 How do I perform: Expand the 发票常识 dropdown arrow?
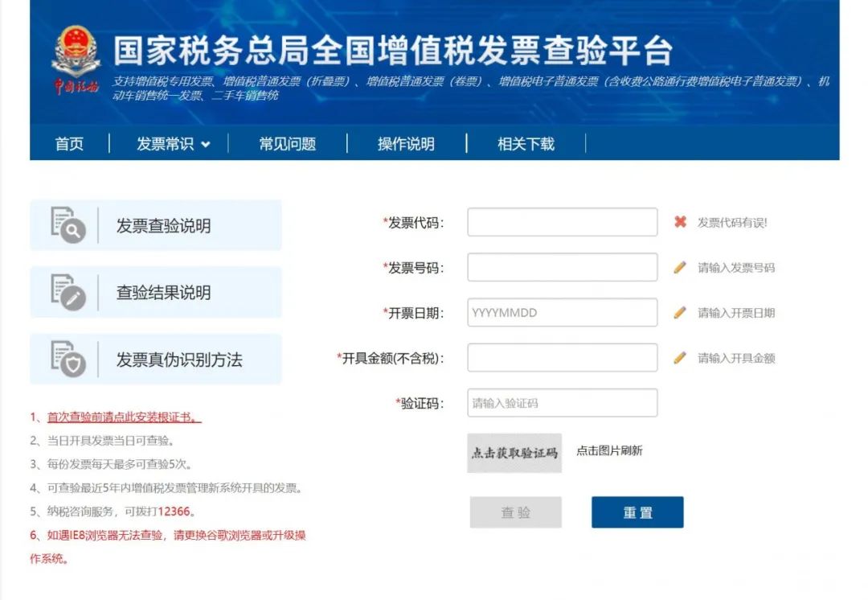point(206,145)
